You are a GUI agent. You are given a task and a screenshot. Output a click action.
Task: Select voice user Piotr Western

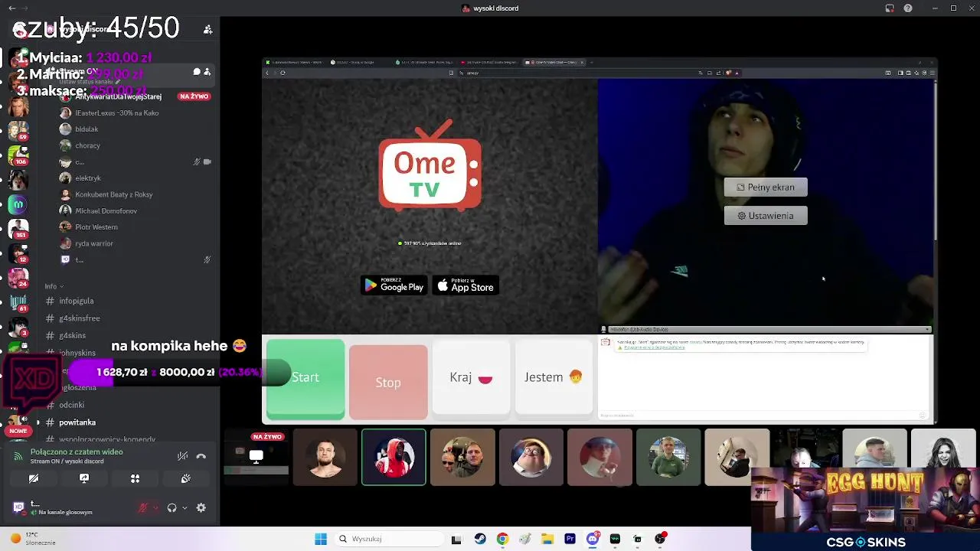[x=96, y=227]
